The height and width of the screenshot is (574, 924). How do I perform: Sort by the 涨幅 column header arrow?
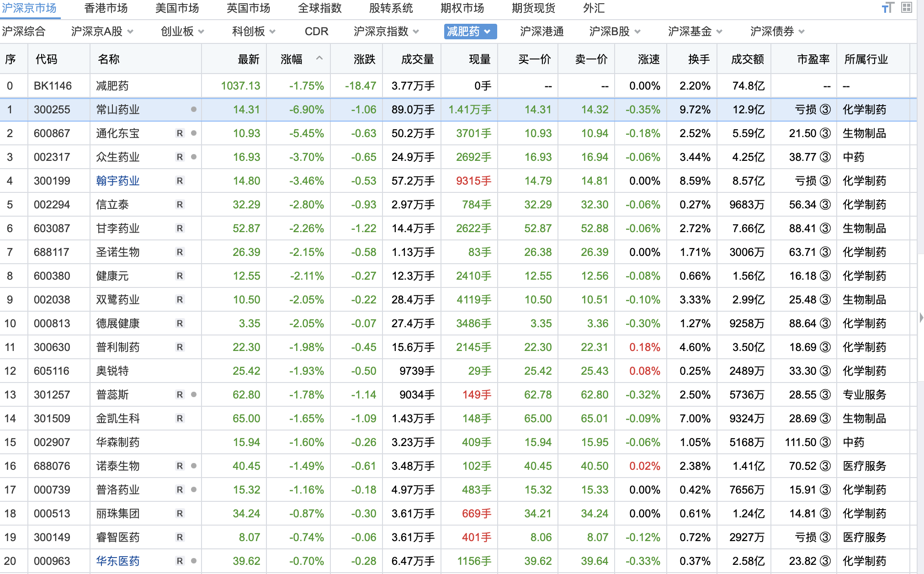(319, 58)
